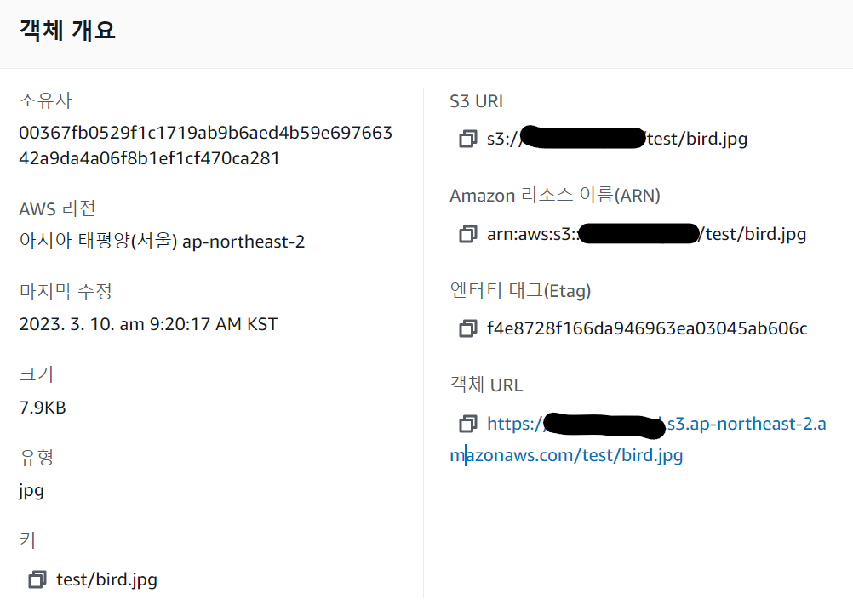
Task: Click the test/bird.jpg key text
Action: pos(106,580)
